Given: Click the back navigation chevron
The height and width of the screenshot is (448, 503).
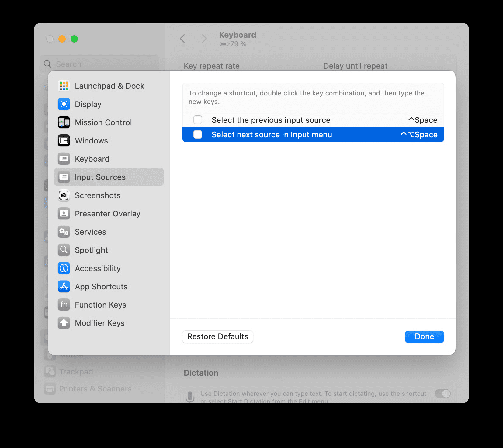Looking at the screenshot, I should click(x=182, y=39).
